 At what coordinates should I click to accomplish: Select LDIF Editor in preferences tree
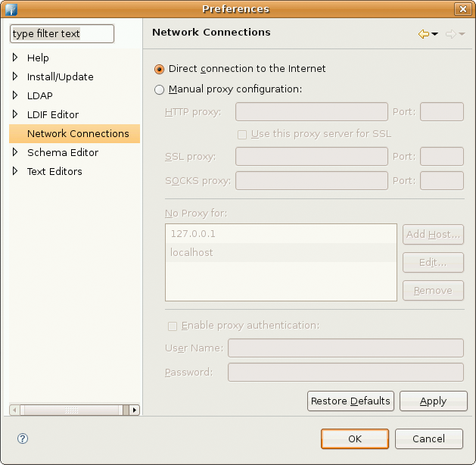53,114
